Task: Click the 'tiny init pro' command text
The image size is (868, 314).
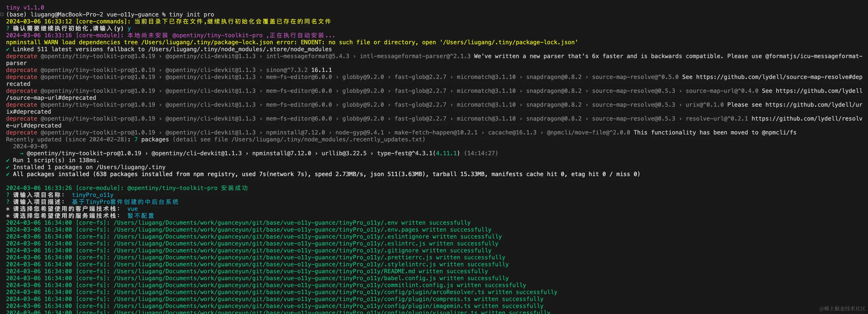Action: [191, 14]
